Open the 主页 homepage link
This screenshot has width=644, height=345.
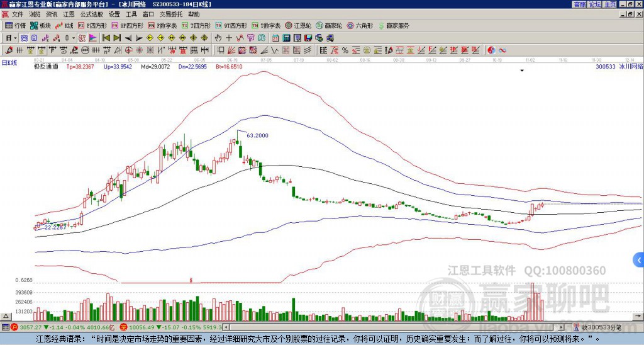tap(609, 4)
